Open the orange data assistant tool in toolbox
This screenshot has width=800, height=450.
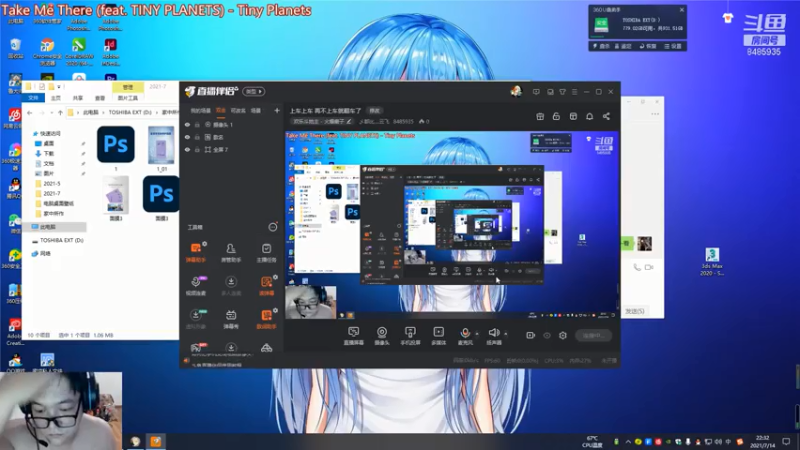(x=266, y=319)
